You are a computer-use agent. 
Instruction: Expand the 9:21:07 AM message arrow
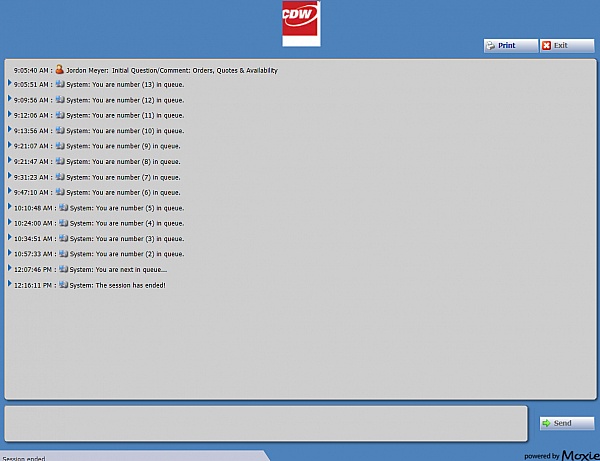10,144
